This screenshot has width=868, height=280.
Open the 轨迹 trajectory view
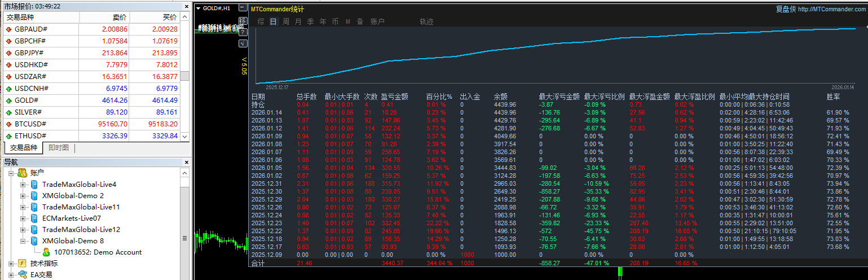[427, 21]
